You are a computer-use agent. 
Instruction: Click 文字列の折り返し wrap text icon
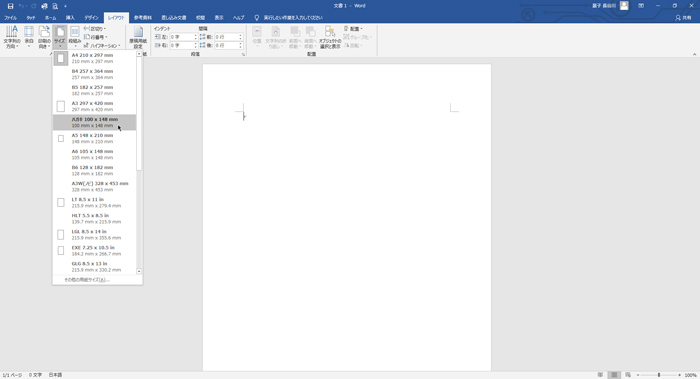(x=276, y=37)
